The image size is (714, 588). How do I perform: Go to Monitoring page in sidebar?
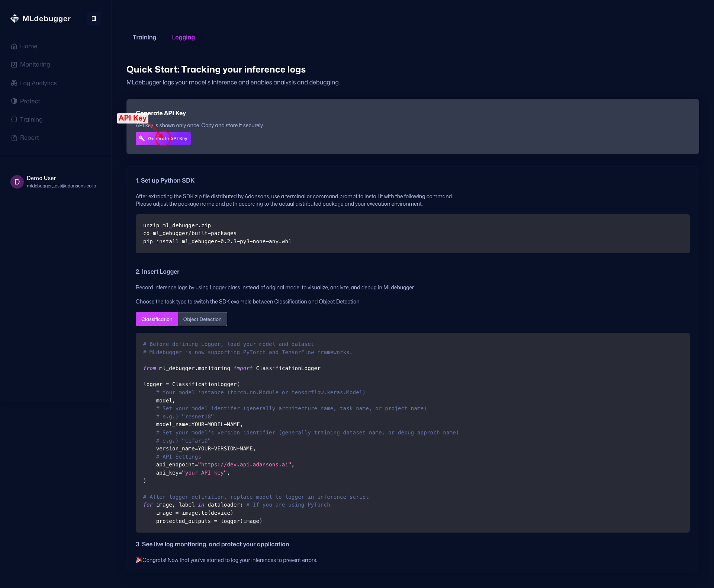[35, 65]
